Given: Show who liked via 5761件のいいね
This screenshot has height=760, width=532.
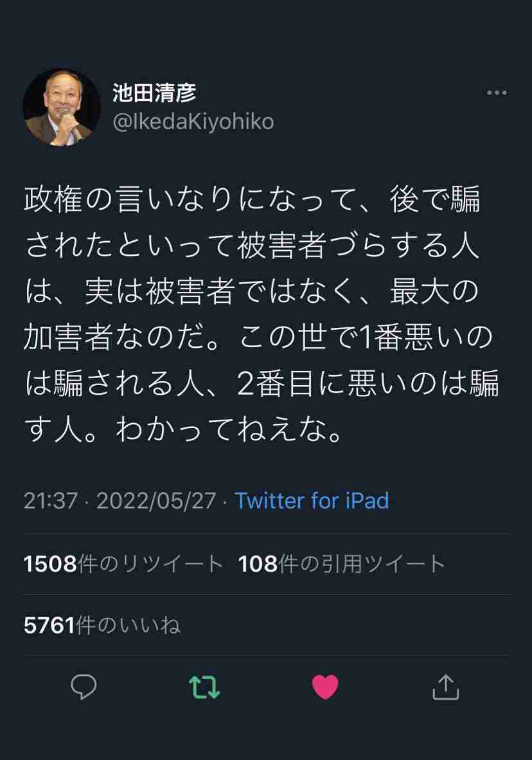Looking at the screenshot, I should coord(102,625).
